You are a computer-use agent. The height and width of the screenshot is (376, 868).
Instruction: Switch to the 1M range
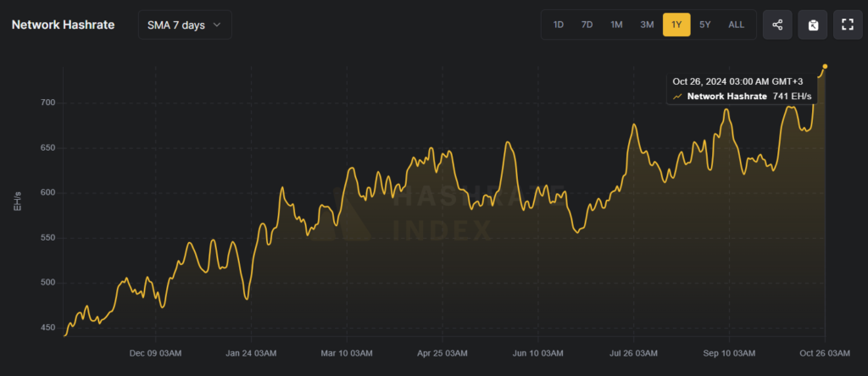pyautogui.click(x=617, y=25)
